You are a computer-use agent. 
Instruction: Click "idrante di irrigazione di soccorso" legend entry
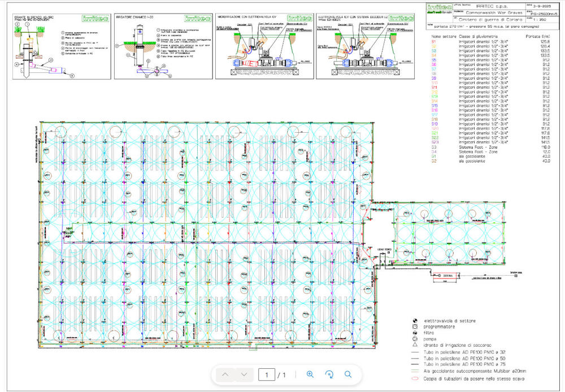coord(458,345)
